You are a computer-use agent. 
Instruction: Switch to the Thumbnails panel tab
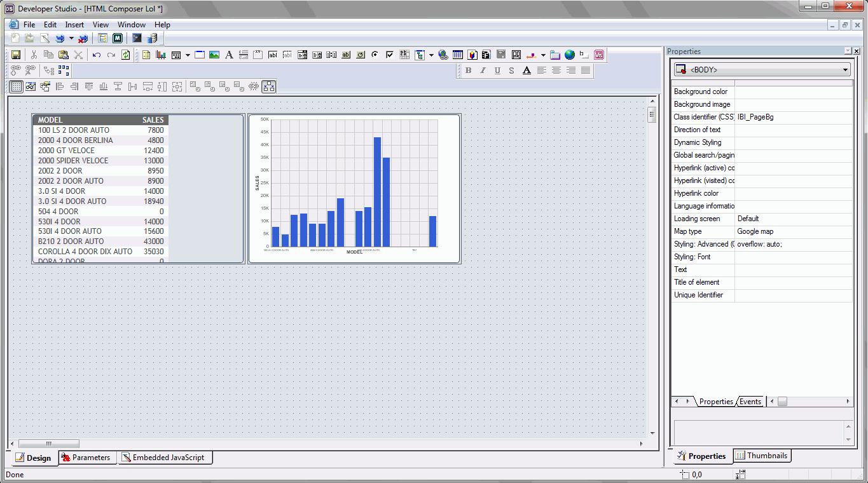click(x=762, y=456)
